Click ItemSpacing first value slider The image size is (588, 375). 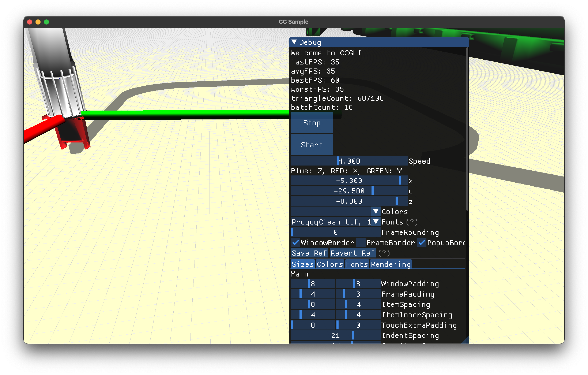coord(313,304)
